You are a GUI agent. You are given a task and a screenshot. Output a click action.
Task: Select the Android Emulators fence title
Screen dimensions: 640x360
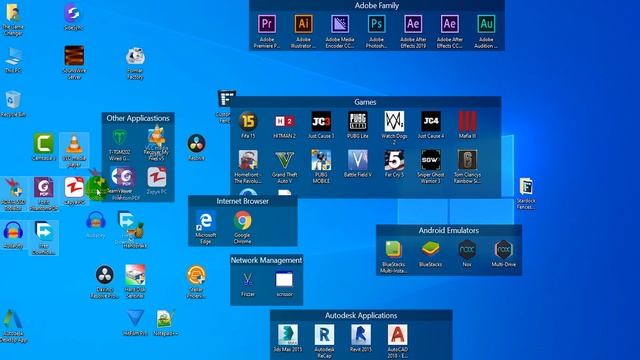point(449,230)
